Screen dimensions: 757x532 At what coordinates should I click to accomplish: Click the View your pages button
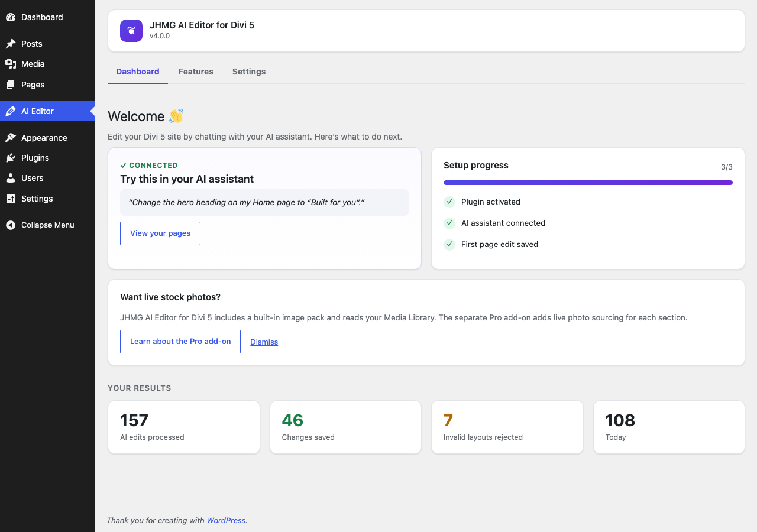pos(160,233)
